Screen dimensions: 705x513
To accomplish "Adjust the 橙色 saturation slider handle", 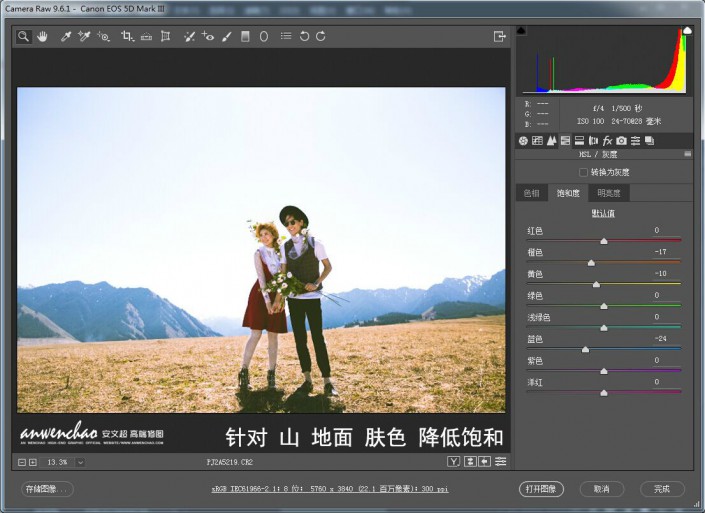I will [591, 263].
